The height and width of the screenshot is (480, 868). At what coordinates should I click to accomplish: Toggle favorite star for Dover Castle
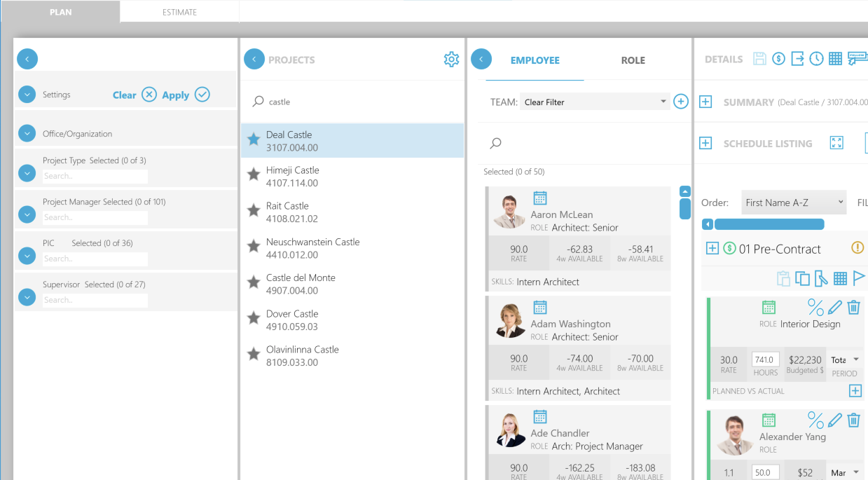pos(254,318)
